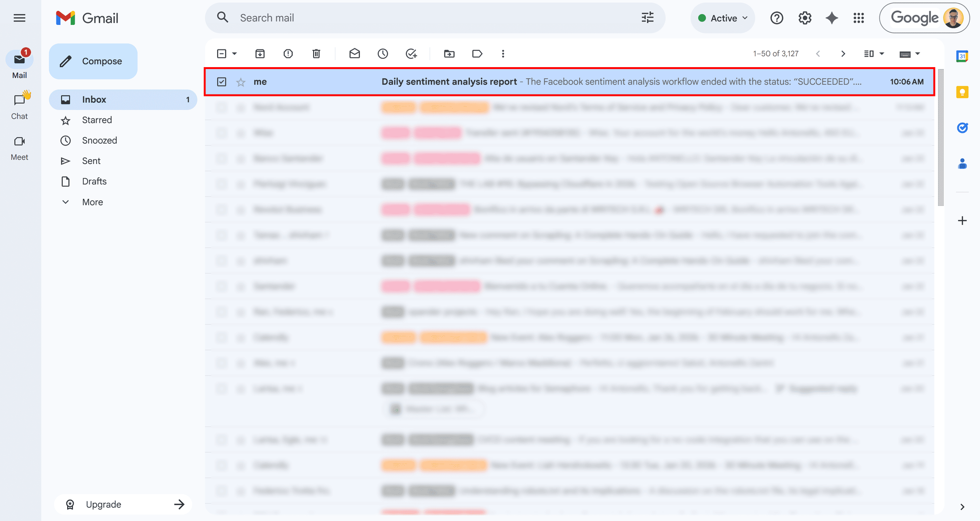The height and width of the screenshot is (521, 980).
Task: Open advanced search filters
Action: (647, 18)
